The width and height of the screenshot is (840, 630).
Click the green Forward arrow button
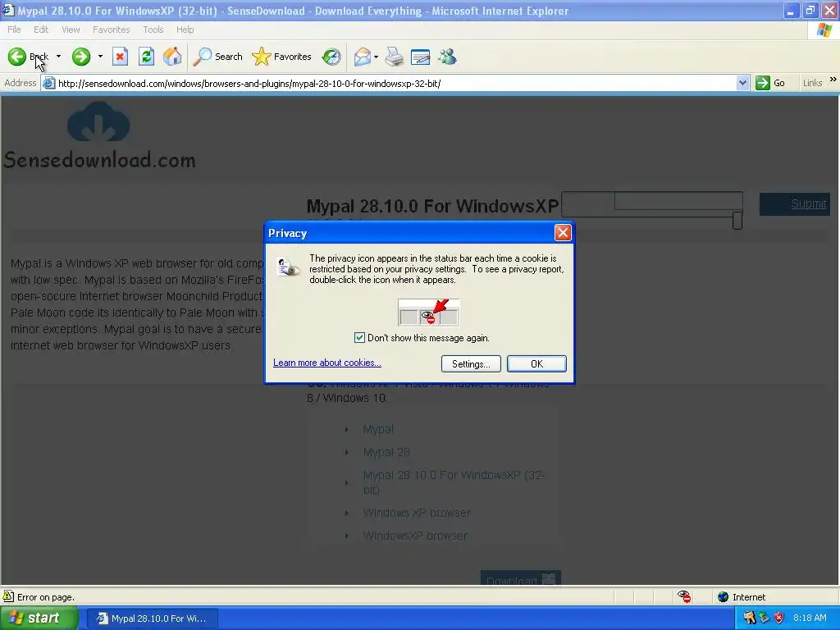coord(81,57)
